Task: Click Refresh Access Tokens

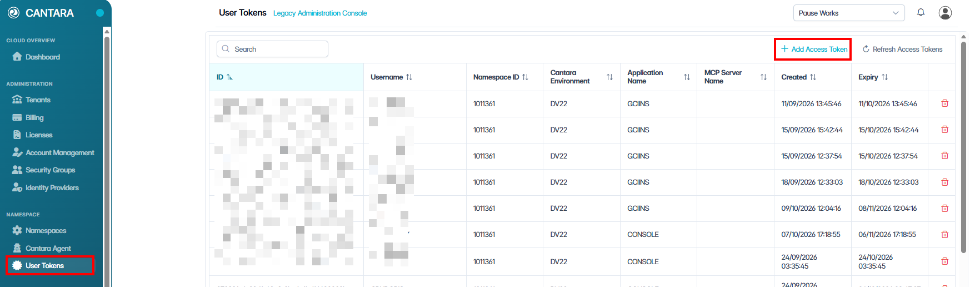Action: 902,49
